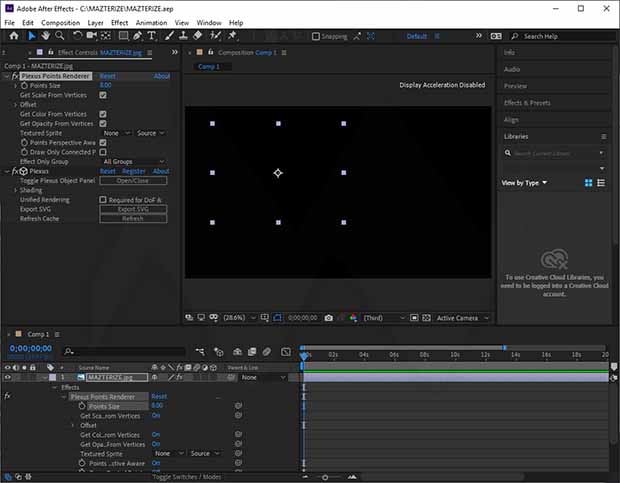The width and height of the screenshot is (620, 483).
Task: Open the Composition menu
Action: point(60,23)
